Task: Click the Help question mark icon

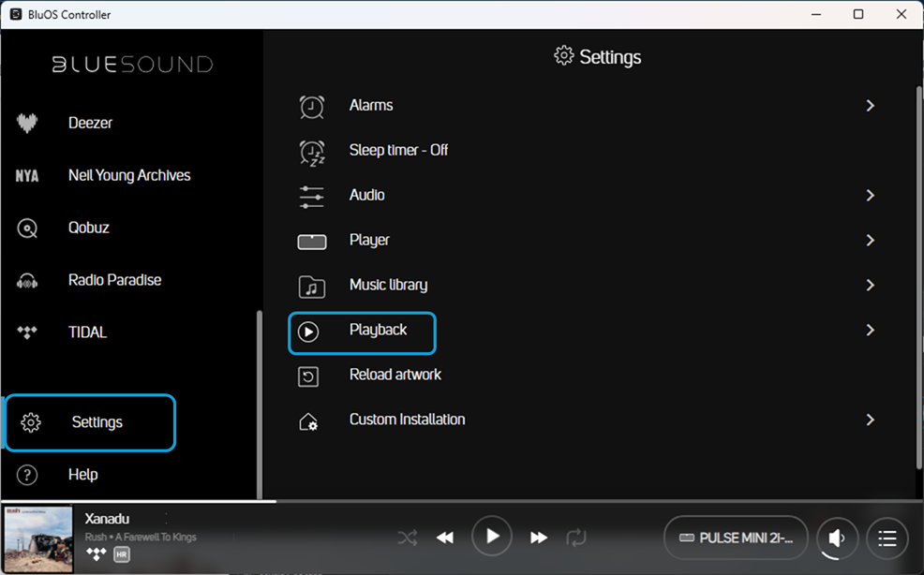Action: [x=27, y=475]
